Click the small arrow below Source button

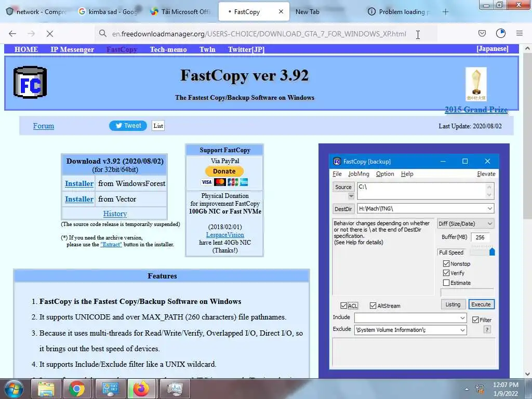coord(351,196)
